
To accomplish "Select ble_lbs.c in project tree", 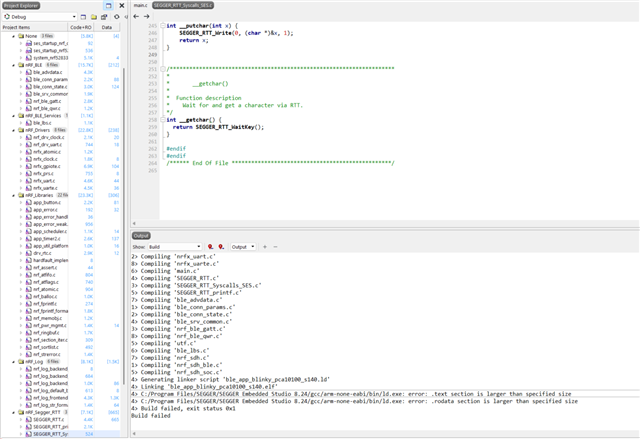I will pos(42,123).
